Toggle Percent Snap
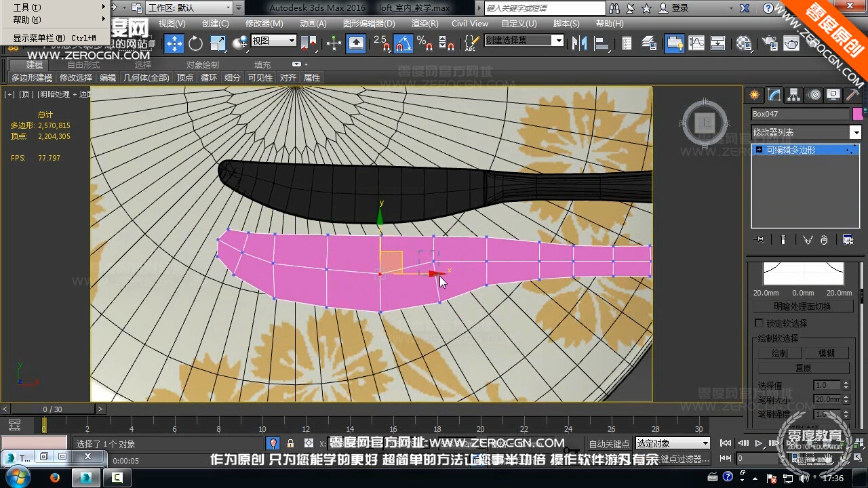This screenshot has width=868, height=488. coord(425,43)
